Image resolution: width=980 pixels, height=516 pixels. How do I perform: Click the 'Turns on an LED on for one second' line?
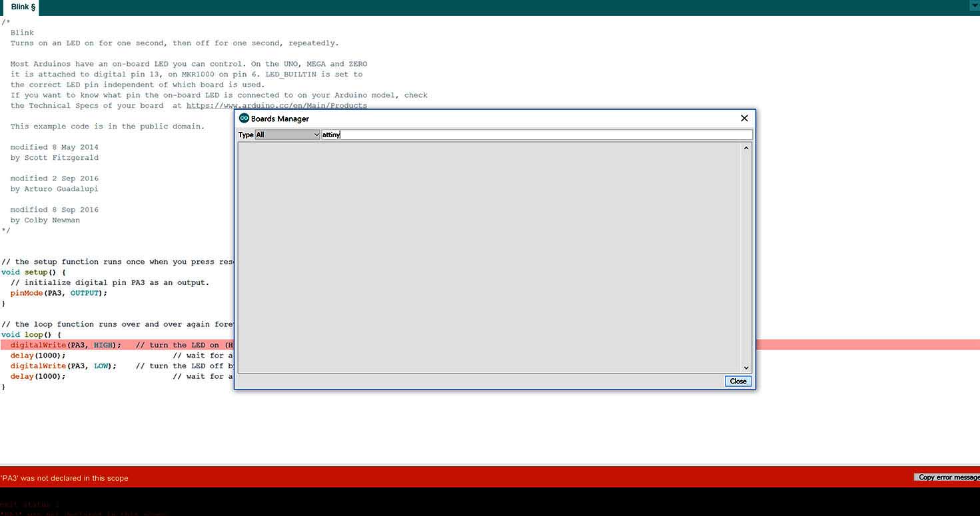click(175, 43)
